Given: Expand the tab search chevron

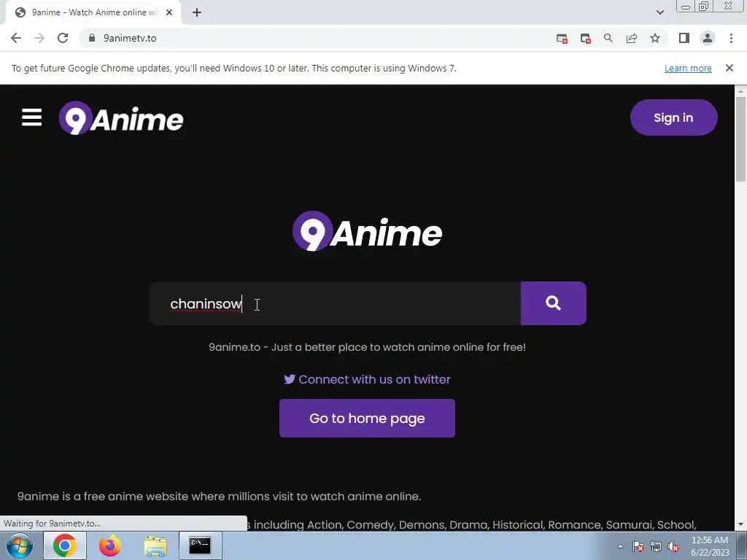Looking at the screenshot, I should [659, 12].
